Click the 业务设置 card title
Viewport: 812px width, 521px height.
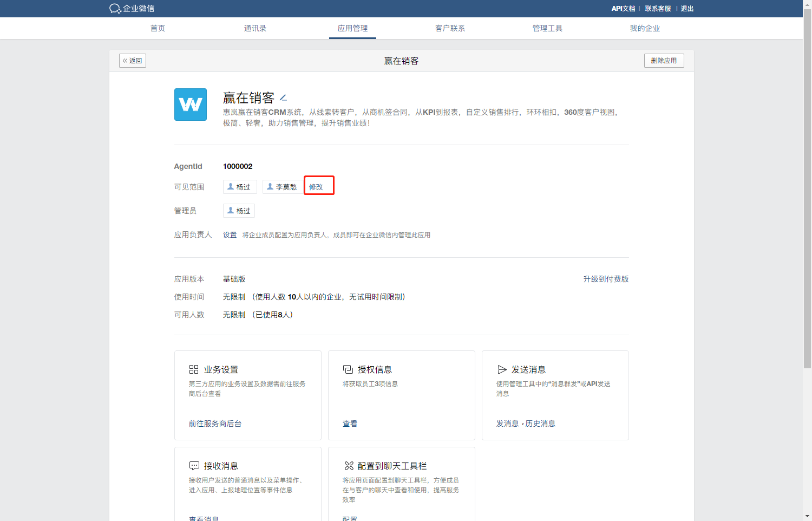click(x=221, y=369)
